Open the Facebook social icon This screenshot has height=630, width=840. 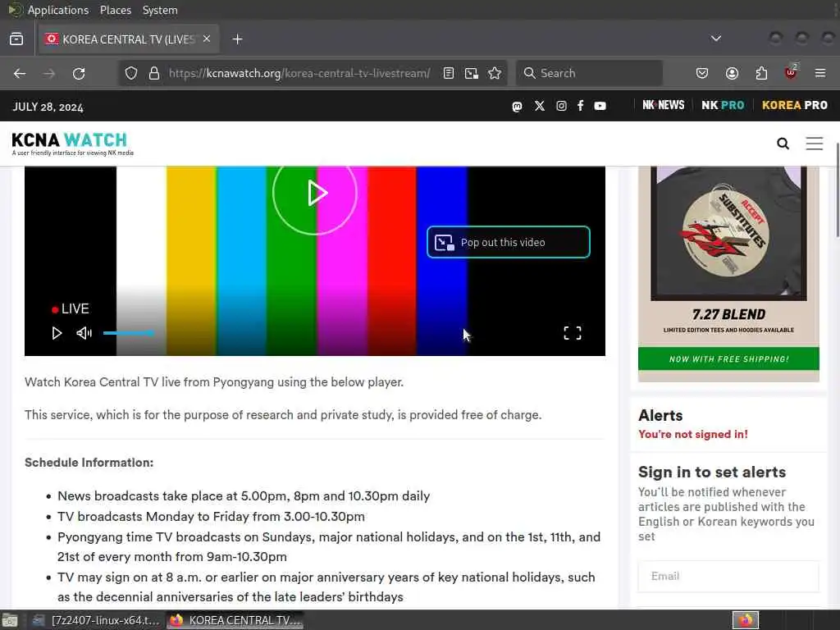pyautogui.click(x=580, y=106)
